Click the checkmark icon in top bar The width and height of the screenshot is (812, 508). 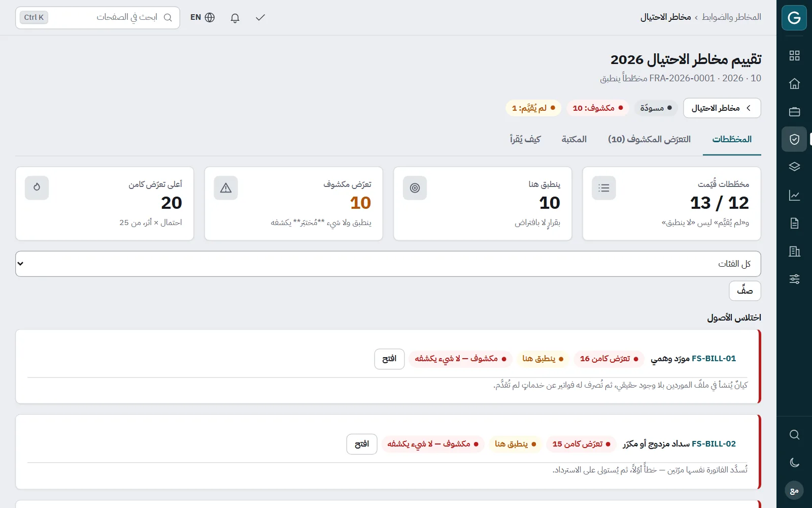pos(260,18)
